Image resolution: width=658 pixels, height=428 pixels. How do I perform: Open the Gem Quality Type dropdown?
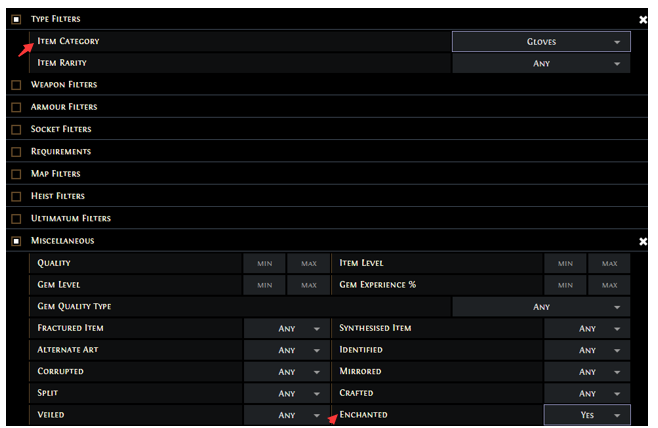541,307
